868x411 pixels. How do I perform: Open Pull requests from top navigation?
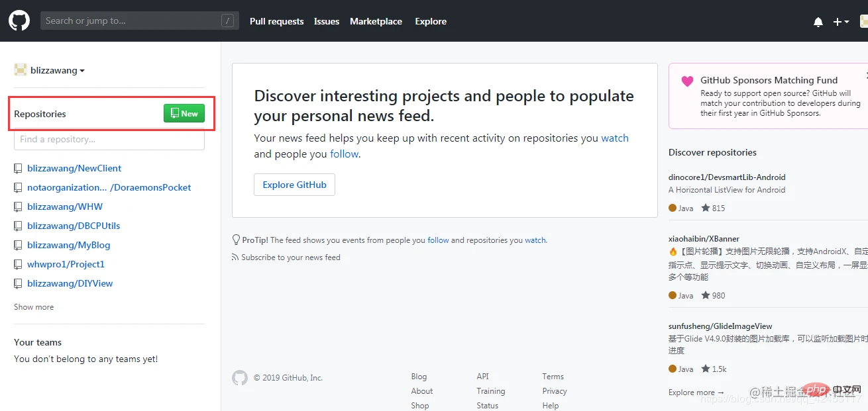(276, 21)
